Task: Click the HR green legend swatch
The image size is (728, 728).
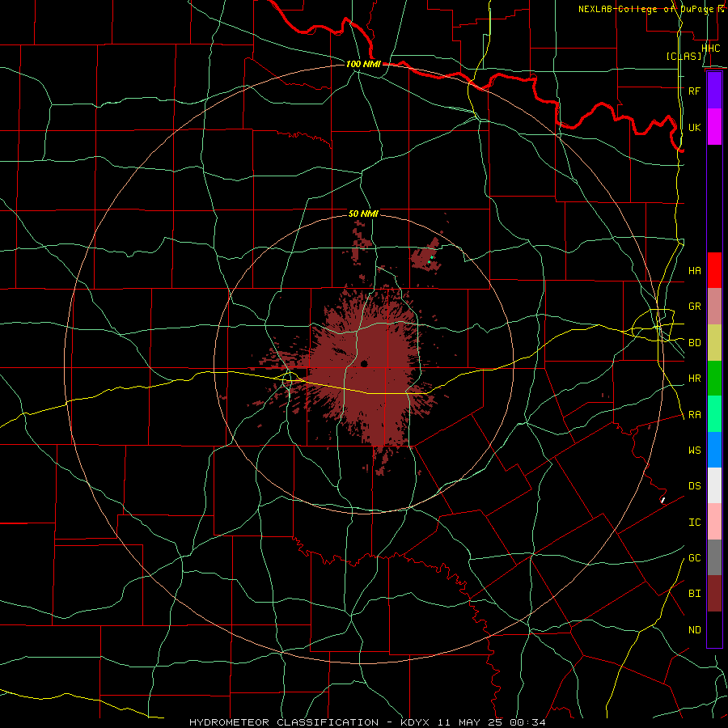Action: pyautogui.click(x=714, y=378)
